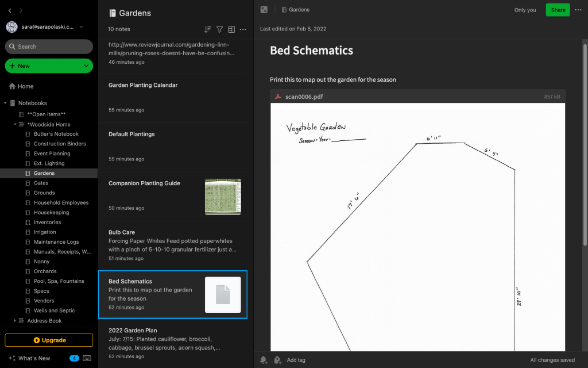Open the account dropdown menu

(x=81, y=27)
